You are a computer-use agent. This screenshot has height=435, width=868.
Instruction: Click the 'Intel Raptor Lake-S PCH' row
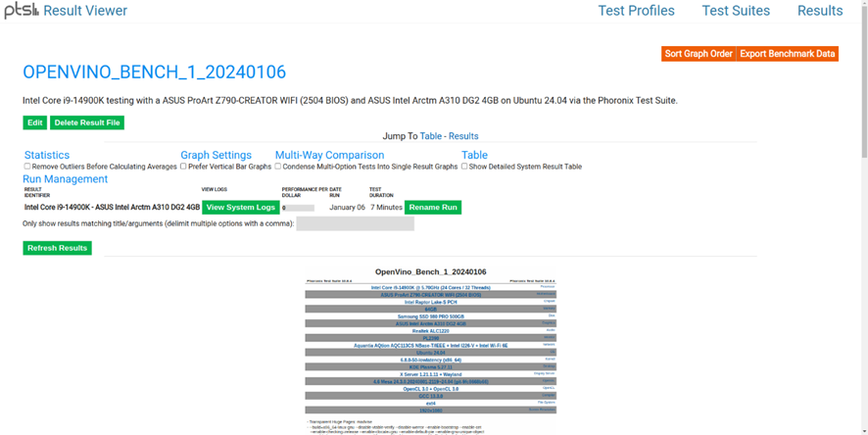coord(431,302)
